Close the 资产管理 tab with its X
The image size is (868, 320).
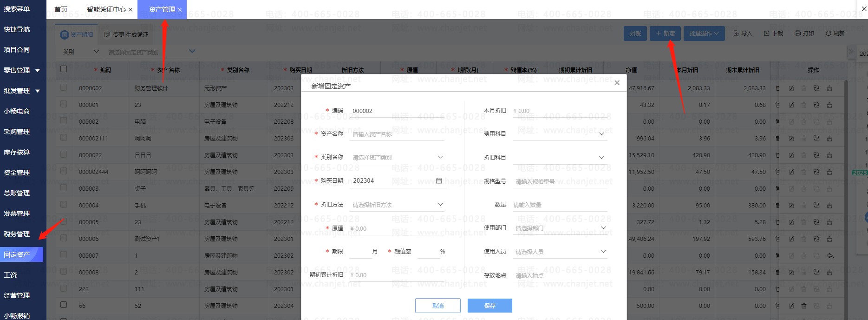click(180, 10)
